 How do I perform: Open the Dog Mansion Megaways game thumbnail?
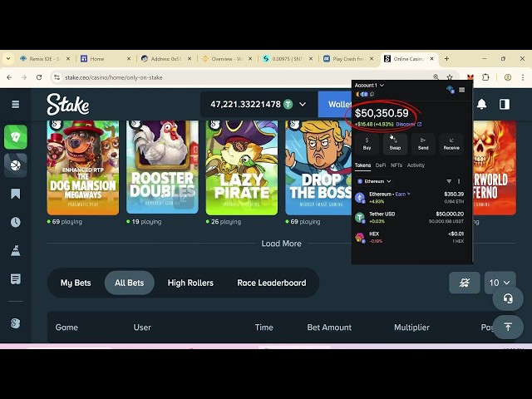click(x=83, y=168)
